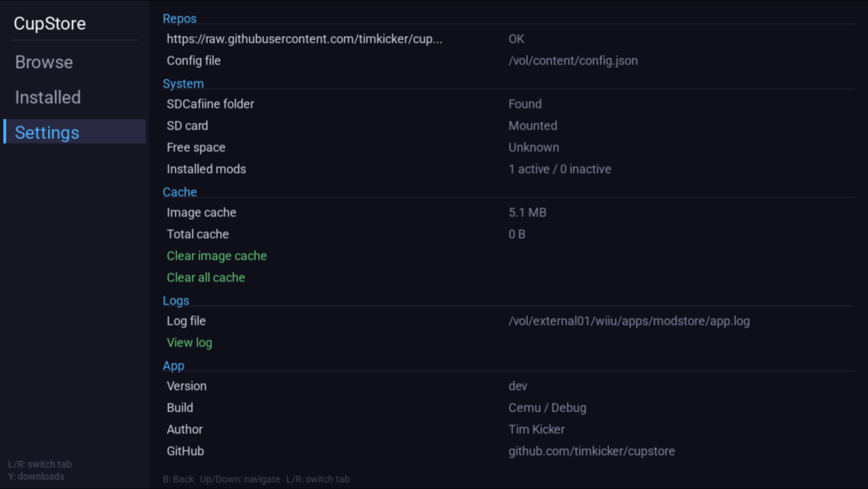This screenshot has width=868, height=489.
Task: Select the Build row
Action: (180, 408)
